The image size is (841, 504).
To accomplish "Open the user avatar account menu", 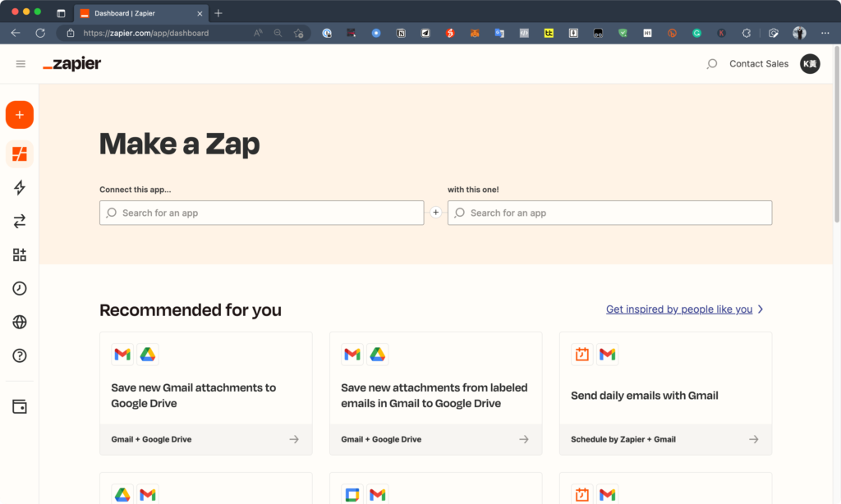I will [x=810, y=64].
